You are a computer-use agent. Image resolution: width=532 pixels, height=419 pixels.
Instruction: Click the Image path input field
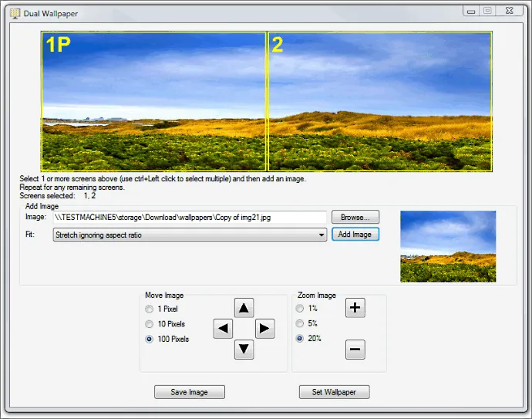click(x=190, y=218)
